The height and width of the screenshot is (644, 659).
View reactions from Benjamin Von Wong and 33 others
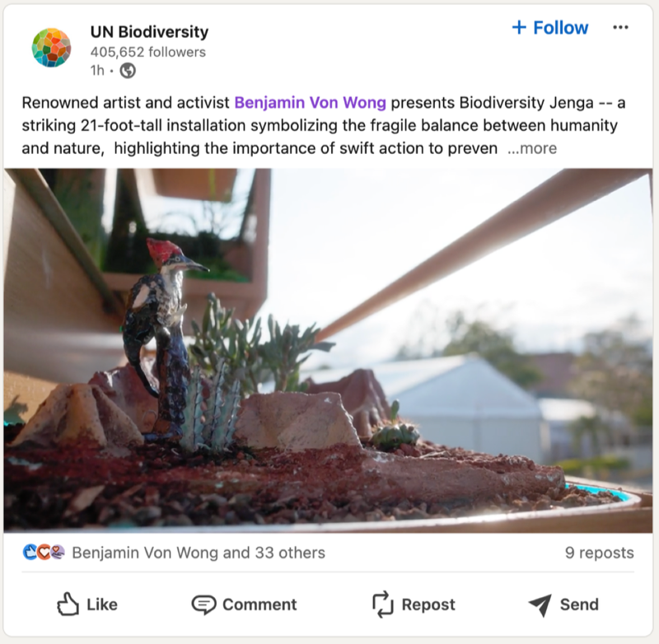click(199, 553)
